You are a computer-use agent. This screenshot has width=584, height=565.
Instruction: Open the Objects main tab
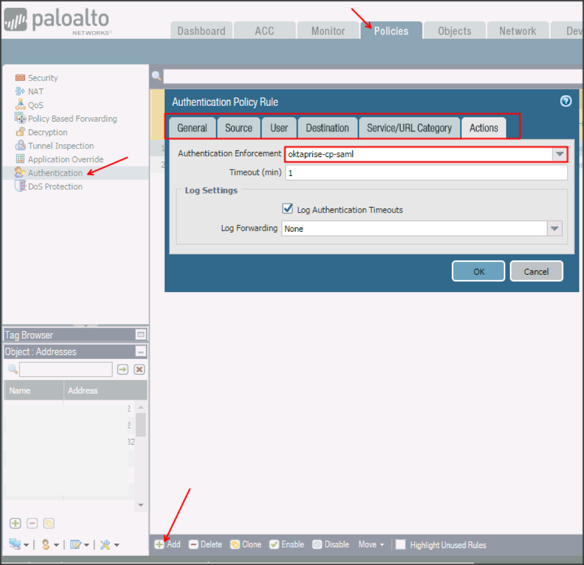coord(454,31)
